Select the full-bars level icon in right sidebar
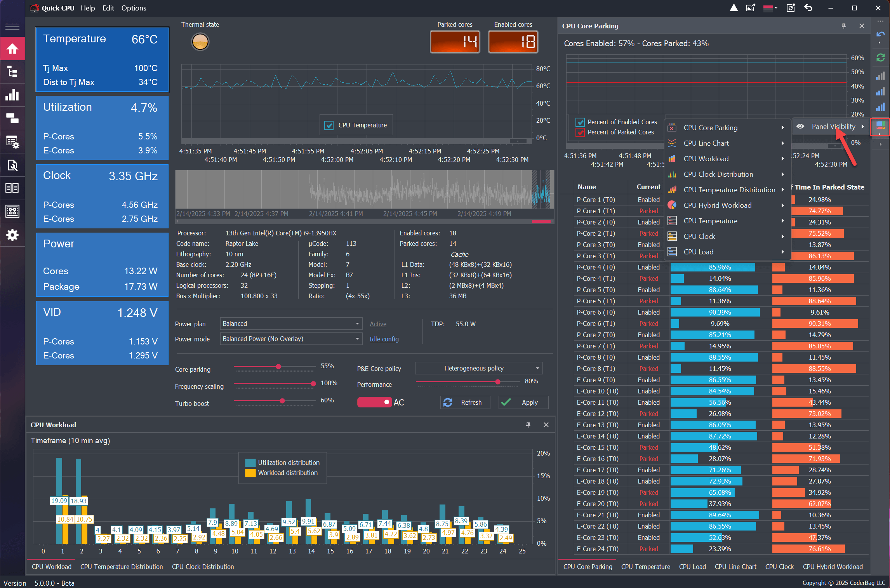 (881, 107)
